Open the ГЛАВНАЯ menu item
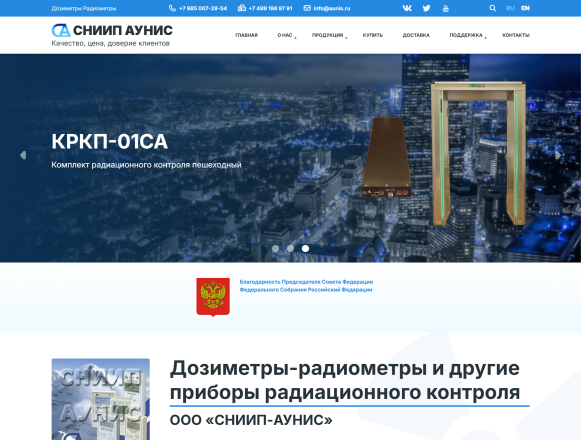 (246, 35)
